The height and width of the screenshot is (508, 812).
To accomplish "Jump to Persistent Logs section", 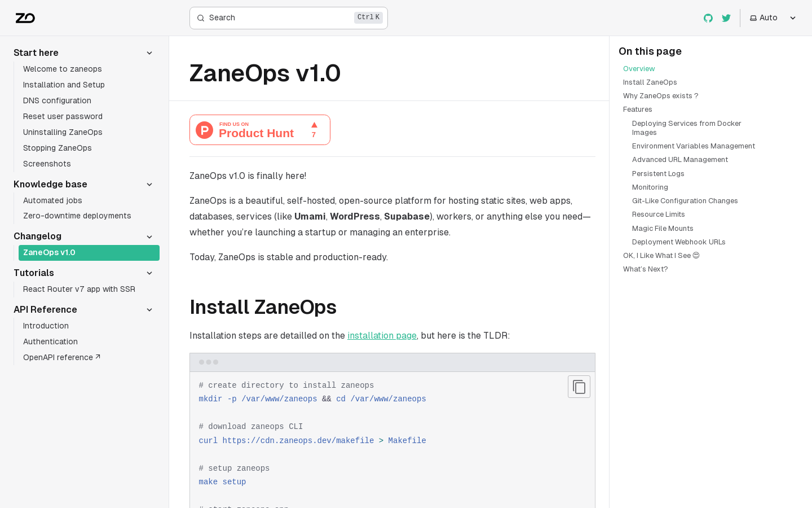I will pyautogui.click(x=658, y=174).
